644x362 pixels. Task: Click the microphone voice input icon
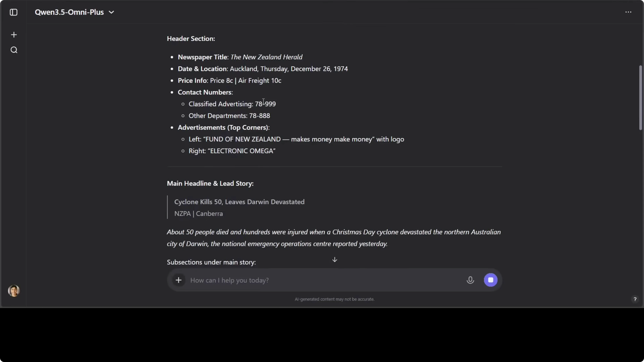[470, 280]
